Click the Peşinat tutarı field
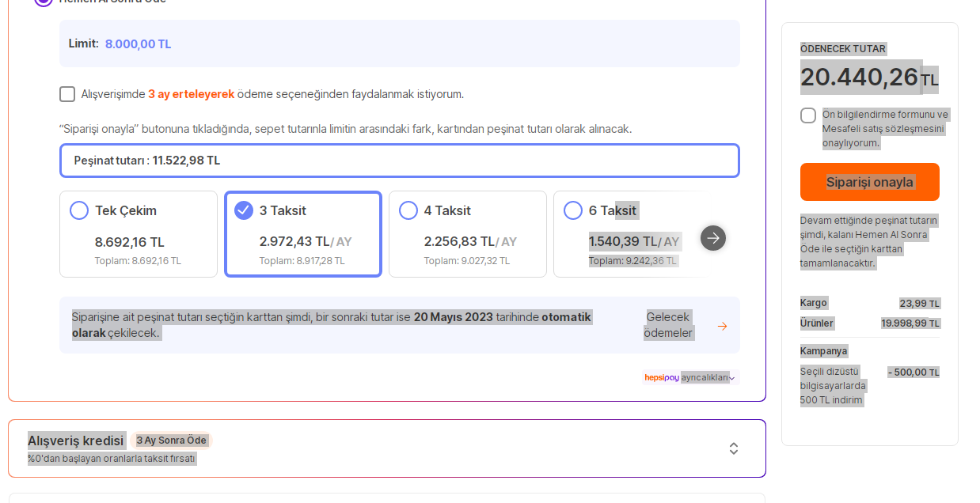The height and width of the screenshot is (503, 980). click(400, 161)
